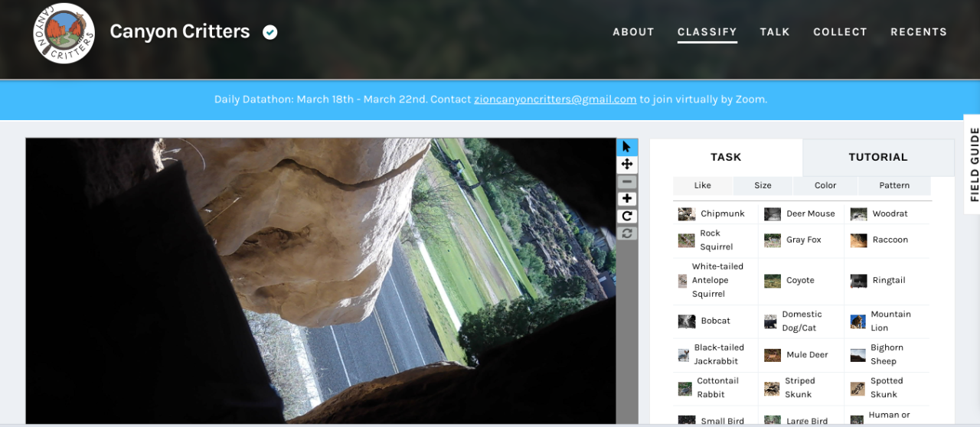Choose the Chipmunk option

[715, 213]
